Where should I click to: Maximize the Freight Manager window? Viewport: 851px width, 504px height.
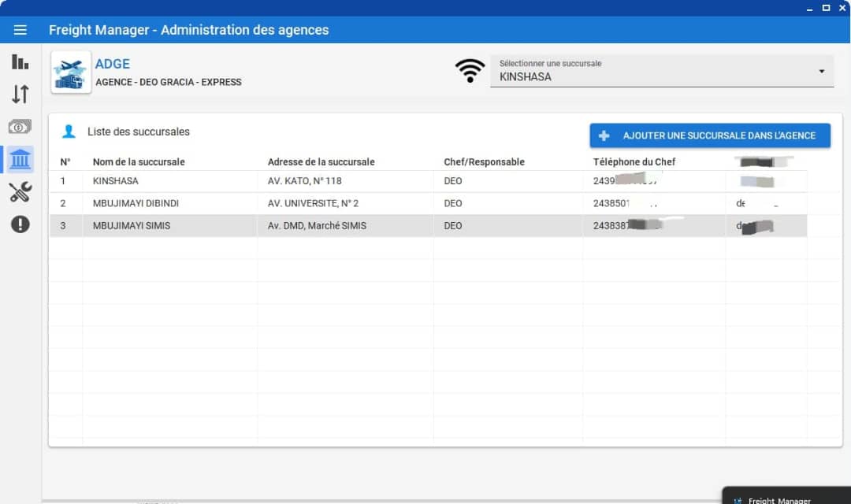click(x=826, y=8)
